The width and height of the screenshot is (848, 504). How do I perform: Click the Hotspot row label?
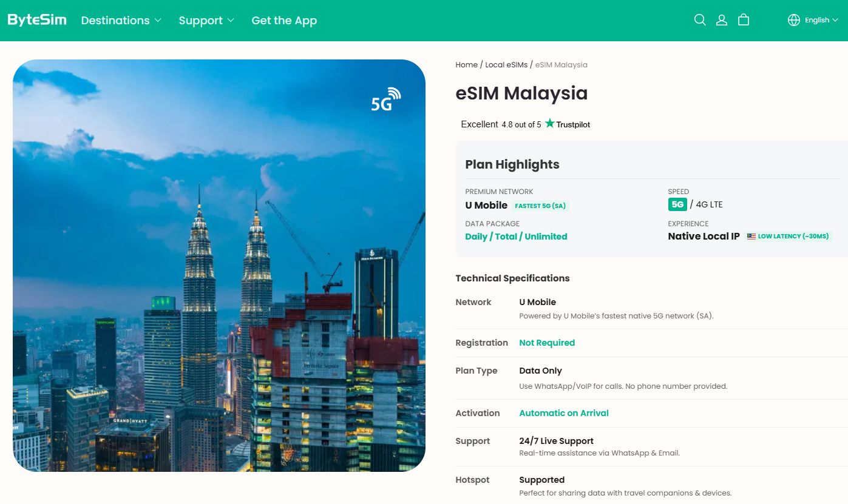point(473,480)
